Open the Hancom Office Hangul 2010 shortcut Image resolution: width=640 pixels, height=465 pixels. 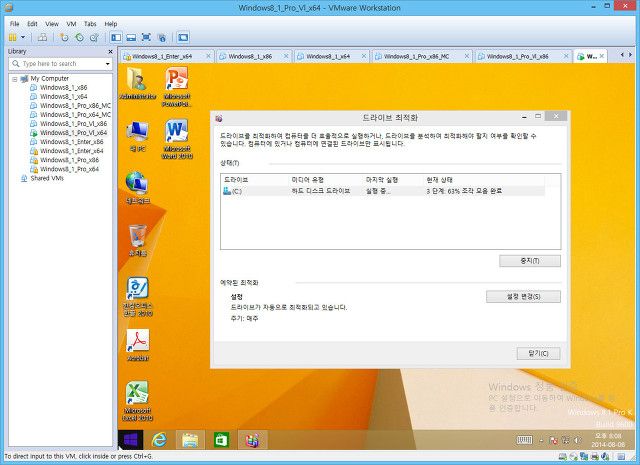[x=138, y=297]
